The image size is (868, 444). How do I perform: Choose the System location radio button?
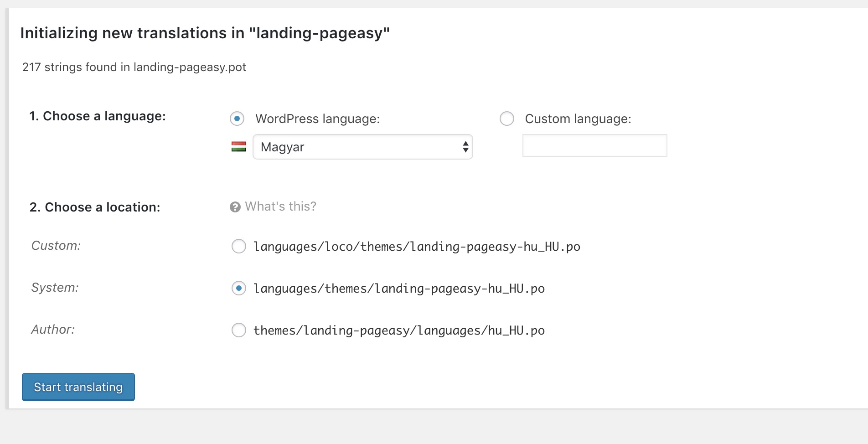(x=239, y=288)
